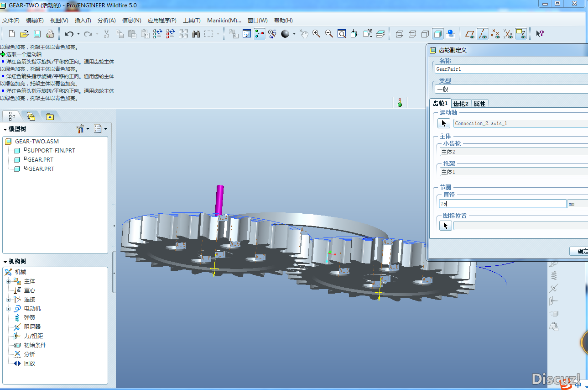Screen dimensions: 588x390
Task: Open the saved view list icon
Action: [368, 34]
